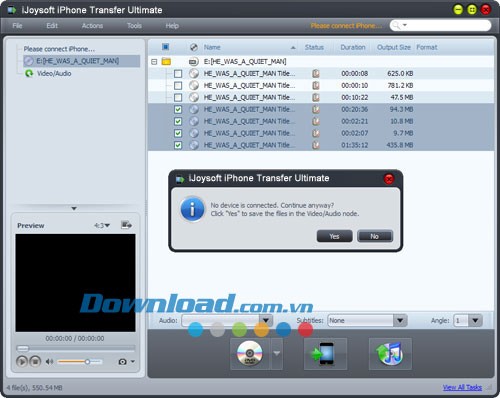The height and width of the screenshot is (398, 500).
Task: Open the Subtitles dropdown
Action: (x=400, y=321)
